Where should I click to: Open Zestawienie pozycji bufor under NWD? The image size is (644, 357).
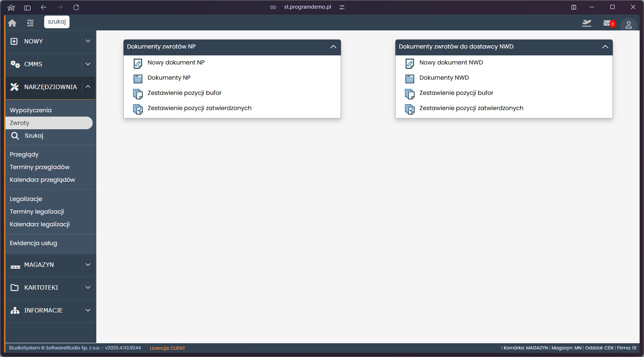[x=456, y=93]
